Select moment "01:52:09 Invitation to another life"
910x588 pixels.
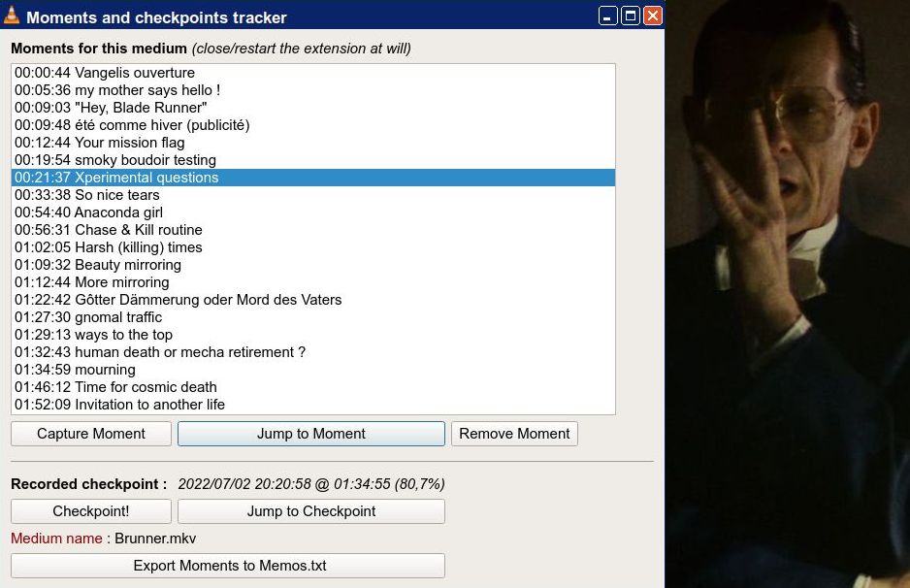pos(313,404)
